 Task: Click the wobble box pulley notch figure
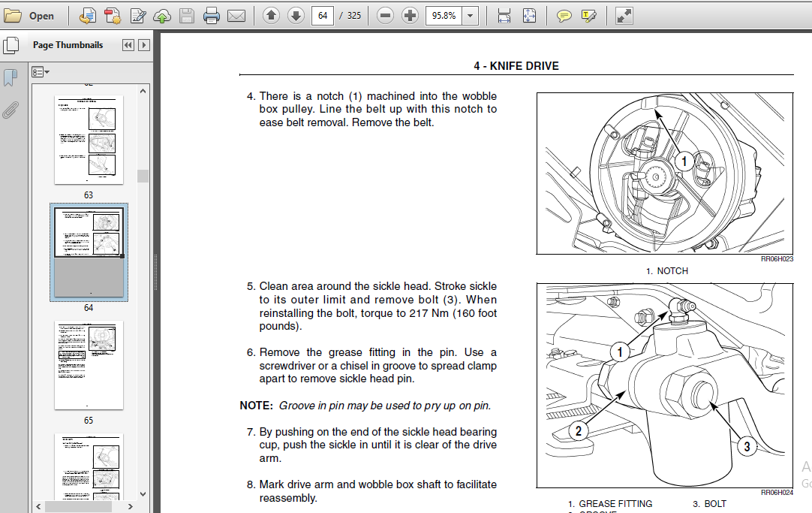[x=665, y=174]
